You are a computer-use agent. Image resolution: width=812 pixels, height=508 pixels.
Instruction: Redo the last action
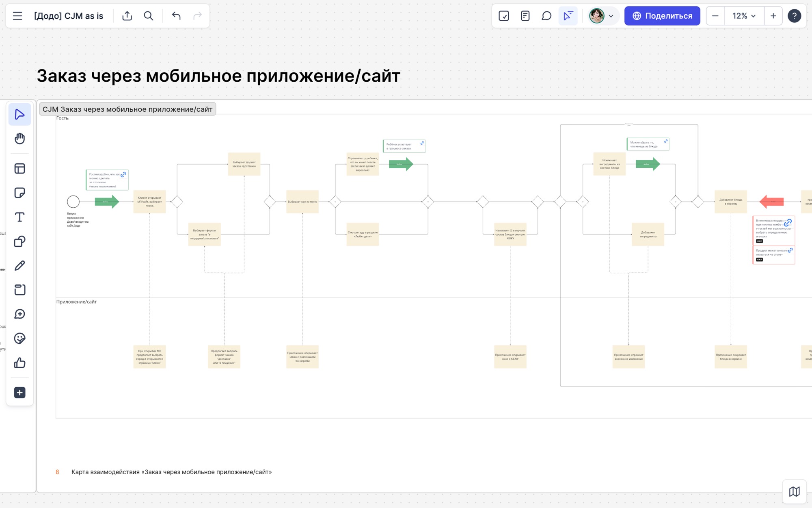198,16
